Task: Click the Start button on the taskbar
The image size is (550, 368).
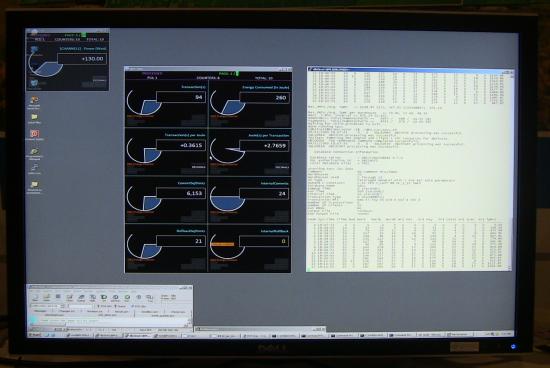Action: [x=35, y=335]
